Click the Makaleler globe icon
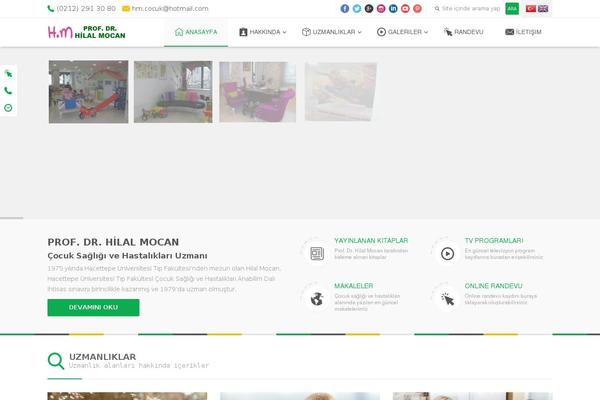The height and width of the screenshot is (400, 600). pos(317,299)
